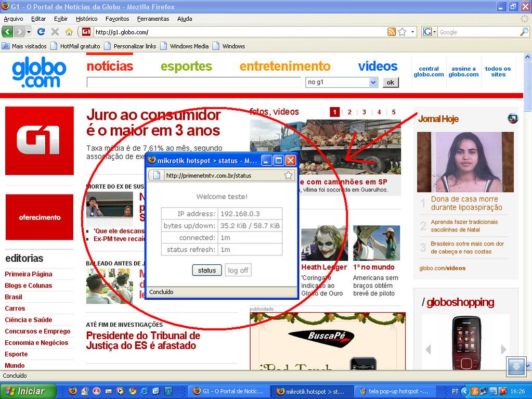Select the vídeos section tab

coord(378,66)
